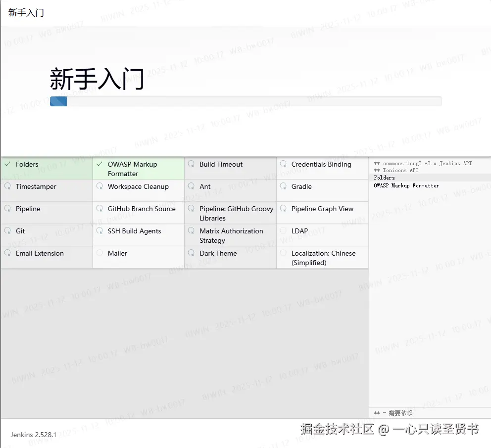
Task: Click the Matrix Authorization Strategy plugin name
Action: point(232,235)
